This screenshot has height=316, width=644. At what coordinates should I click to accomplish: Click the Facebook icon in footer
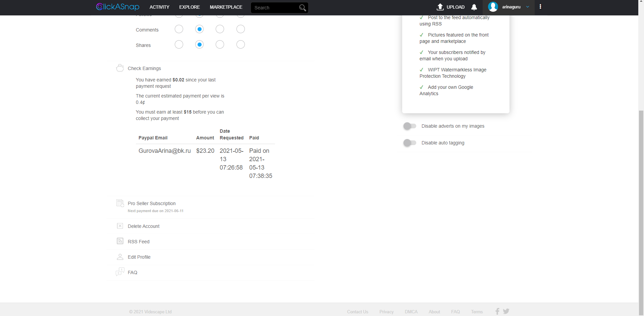[x=497, y=311]
